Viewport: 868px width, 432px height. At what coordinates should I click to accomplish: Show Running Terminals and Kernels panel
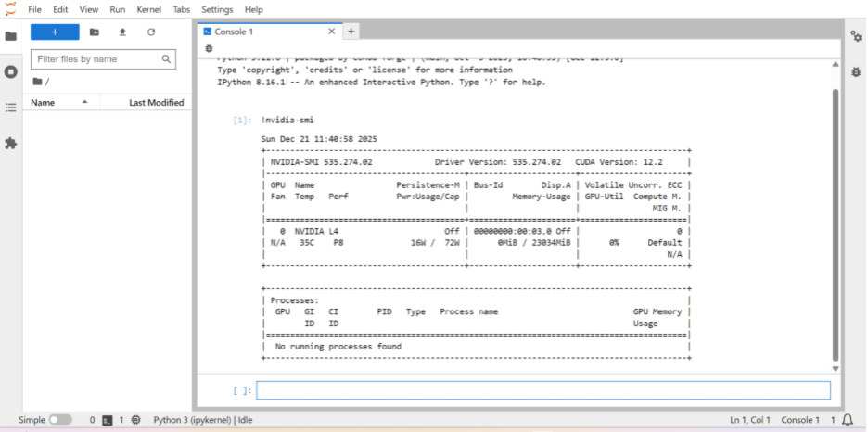pyautogui.click(x=10, y=72)
